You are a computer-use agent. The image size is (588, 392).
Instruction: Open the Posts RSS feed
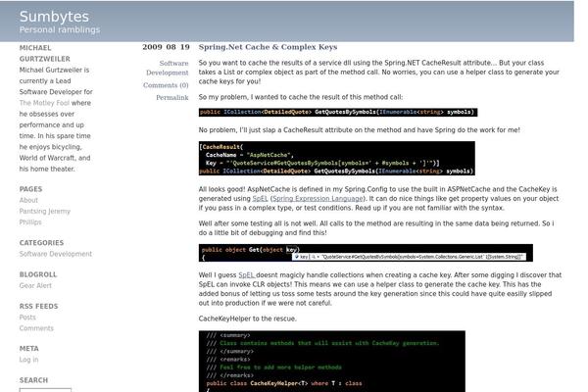coord(27,318)
